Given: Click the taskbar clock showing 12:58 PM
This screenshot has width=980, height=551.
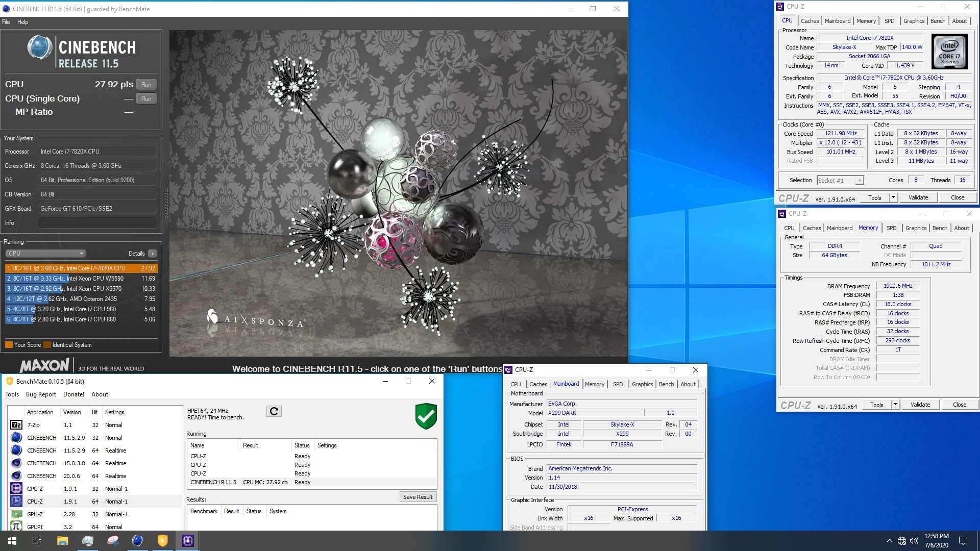Looking at the screenshot, I should (x=936, y=541).
